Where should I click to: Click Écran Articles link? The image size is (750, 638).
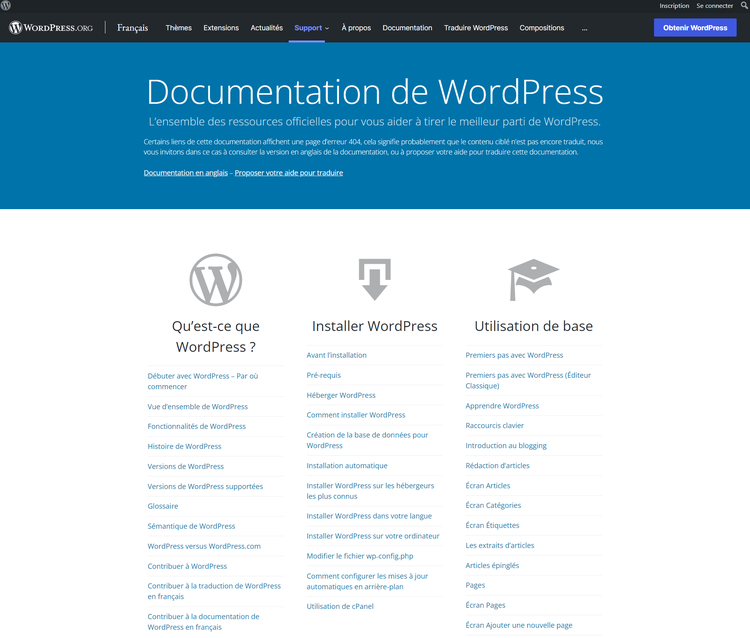pyautogui.click(x=488, y=485)
